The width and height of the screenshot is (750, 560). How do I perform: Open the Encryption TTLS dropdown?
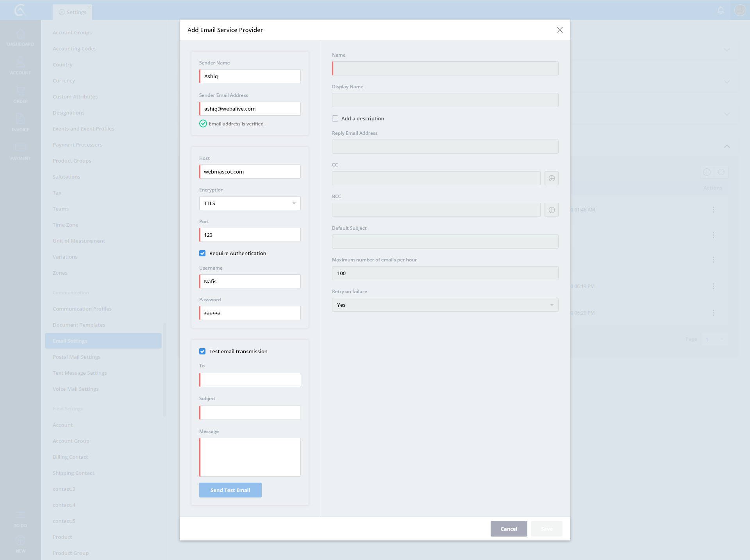(250, 203)
